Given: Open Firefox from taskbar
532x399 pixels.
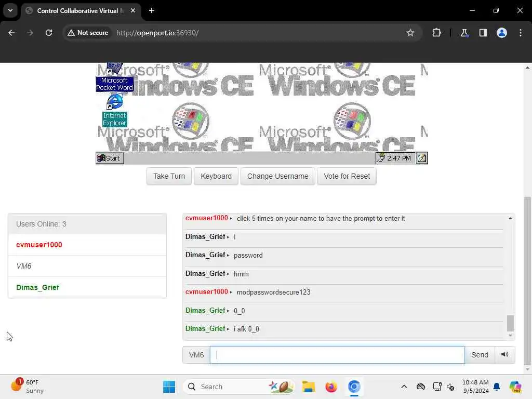Looking at the screenshot, I should point(331,387).
